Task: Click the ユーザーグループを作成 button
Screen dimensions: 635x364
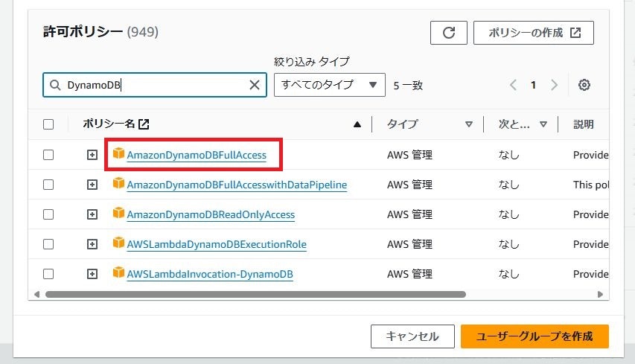Action: coord(535,336)
